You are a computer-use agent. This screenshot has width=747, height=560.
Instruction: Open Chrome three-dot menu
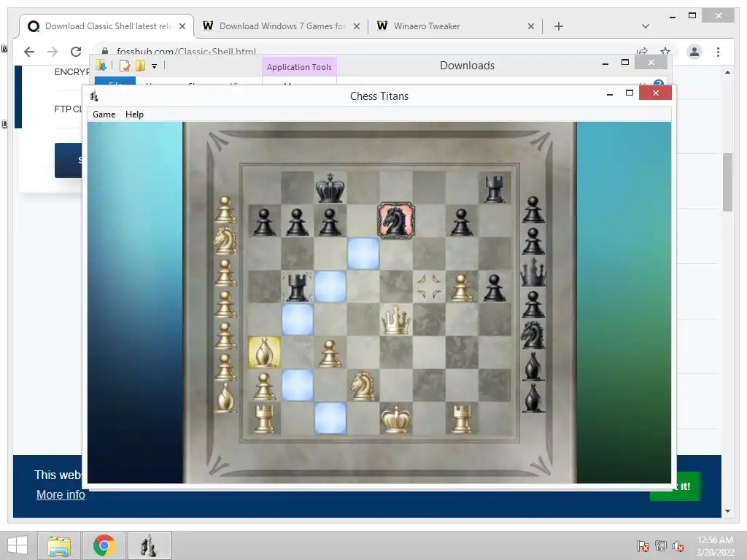(718, 52)
